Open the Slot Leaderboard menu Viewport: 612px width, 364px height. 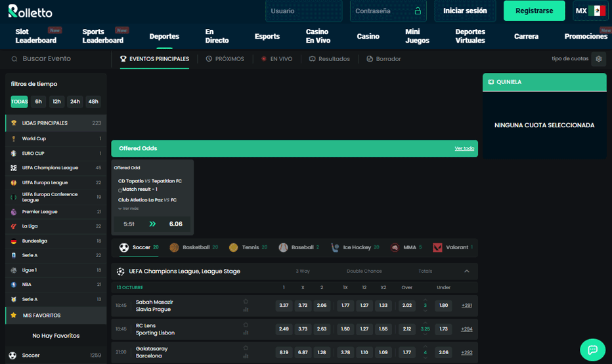click(x=36, y=36)
